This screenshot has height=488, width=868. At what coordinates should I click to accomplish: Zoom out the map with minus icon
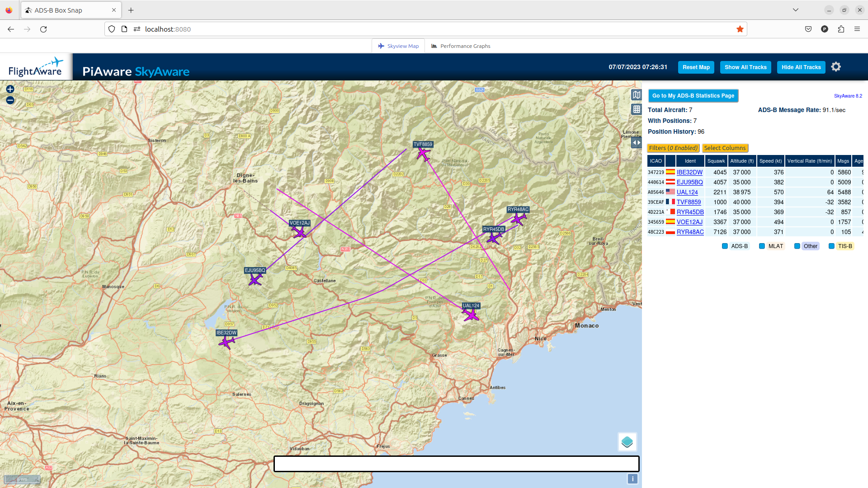click(x=10, y=100)
